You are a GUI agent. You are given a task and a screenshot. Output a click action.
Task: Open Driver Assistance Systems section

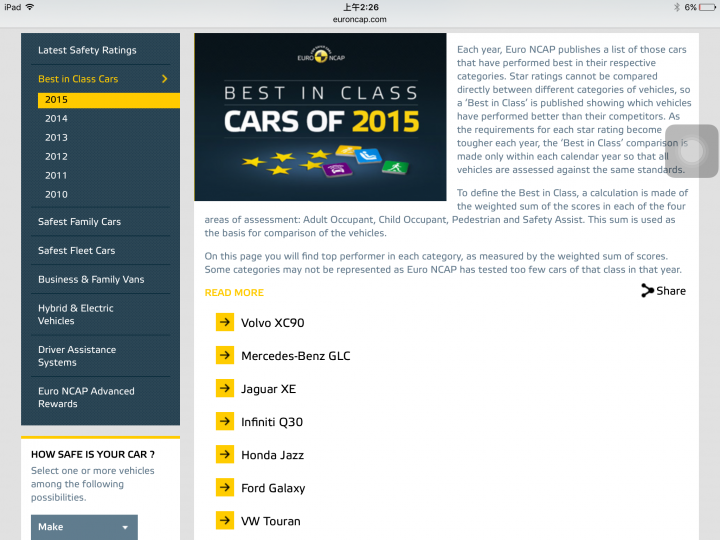[77, 356]
